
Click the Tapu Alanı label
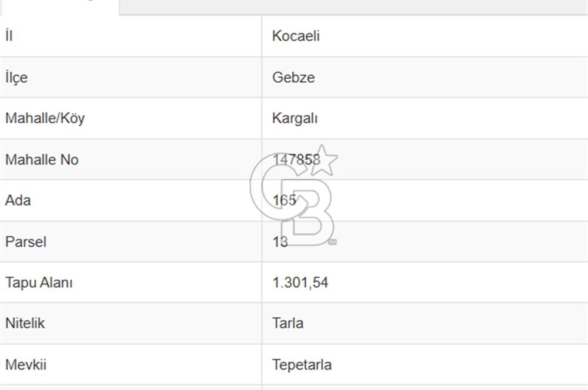point(39,283)
